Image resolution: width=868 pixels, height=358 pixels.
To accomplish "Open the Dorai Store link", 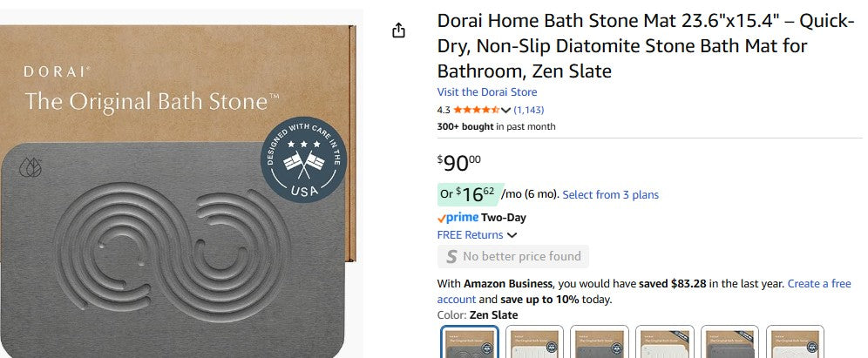I will (x=486, y=92).
